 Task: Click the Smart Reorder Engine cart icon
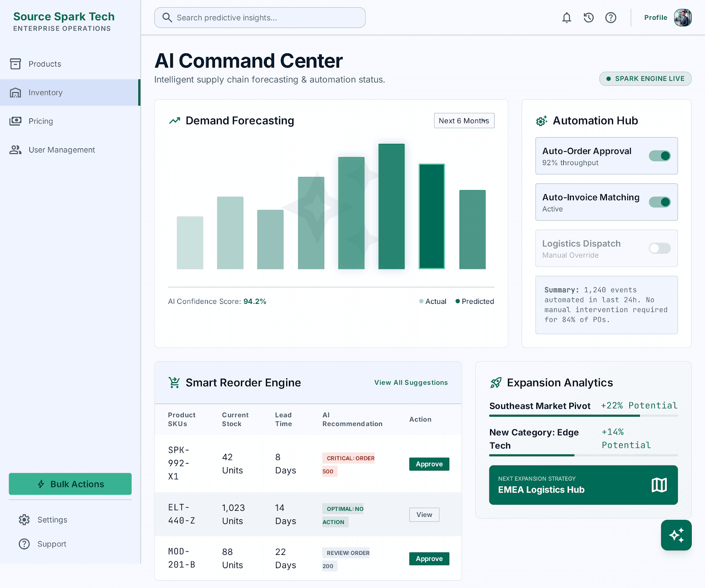coord(174,383)
